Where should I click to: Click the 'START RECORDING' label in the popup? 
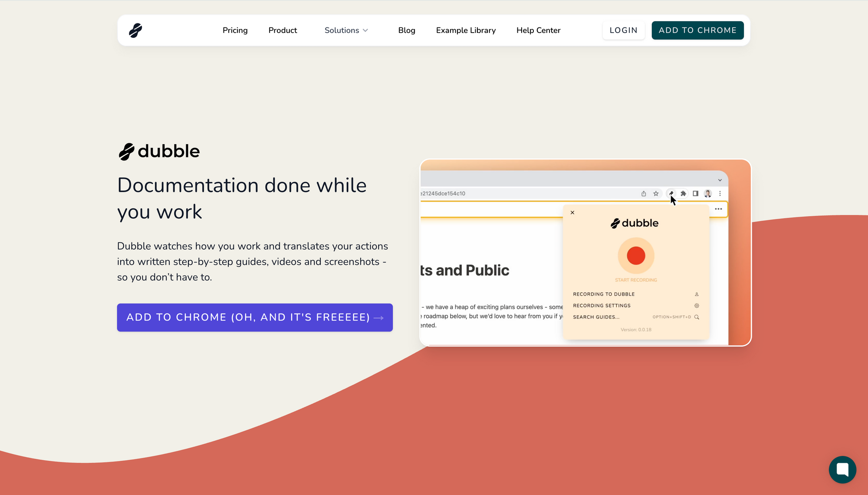pyautogui.click(x=636, y=280)
